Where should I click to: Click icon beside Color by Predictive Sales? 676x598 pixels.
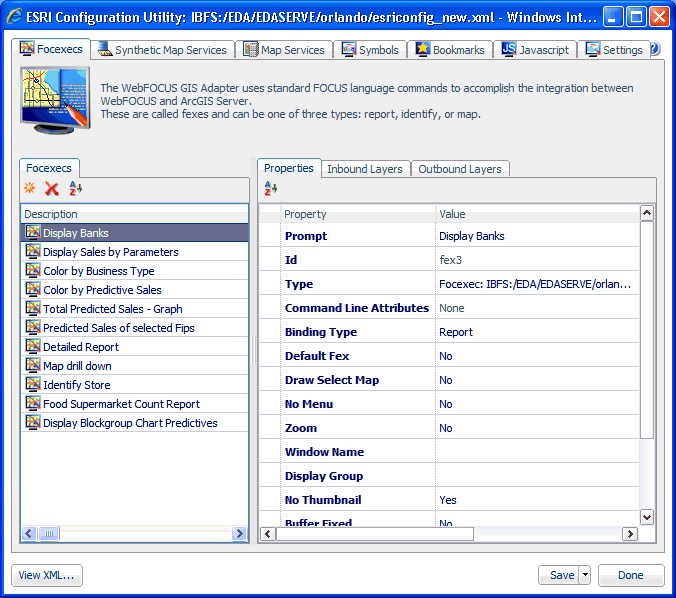coord(33,289)
